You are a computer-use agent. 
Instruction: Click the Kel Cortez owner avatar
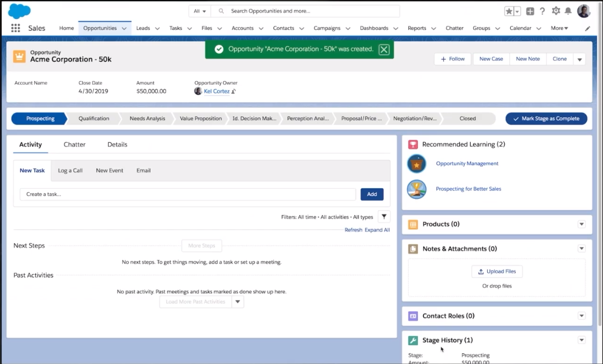tap(198, 91)
